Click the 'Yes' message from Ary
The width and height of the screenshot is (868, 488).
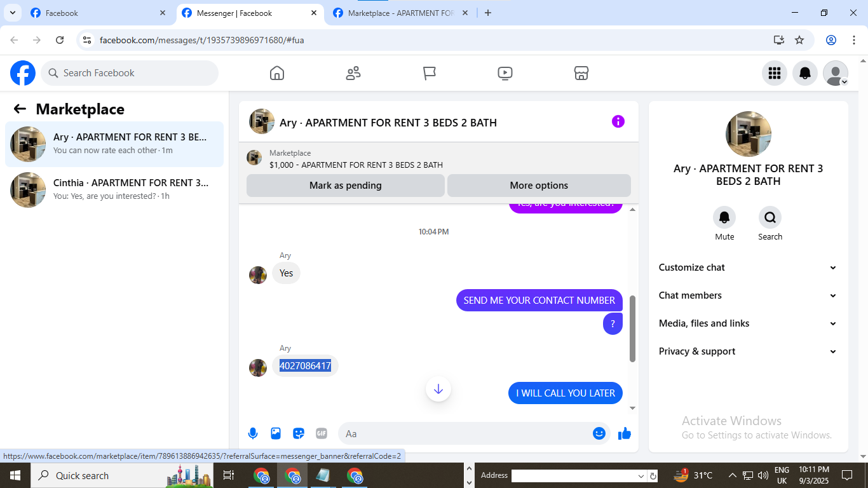tap(287, 273)
